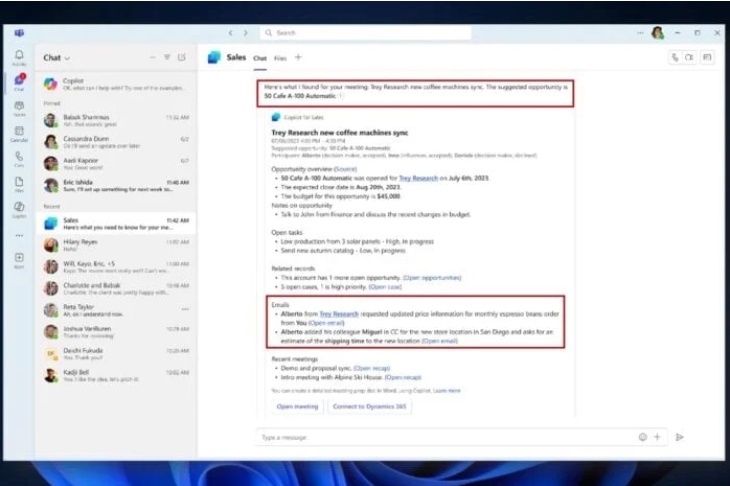Open the Source link in Opportunity overview

[x=345, y=169]
